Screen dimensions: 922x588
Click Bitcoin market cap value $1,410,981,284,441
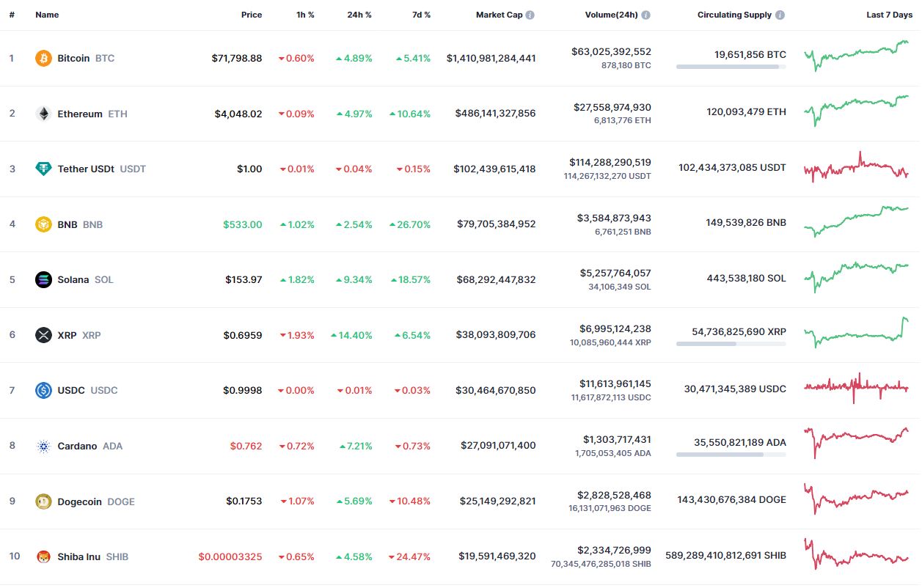[x=491, y=58]
